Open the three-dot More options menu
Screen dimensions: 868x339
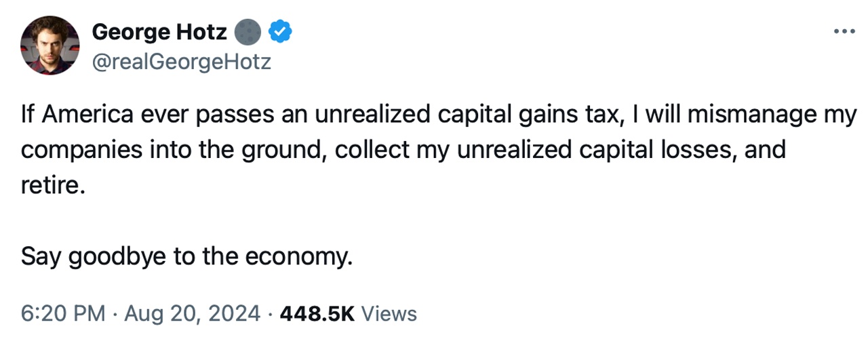coord(844,31)
